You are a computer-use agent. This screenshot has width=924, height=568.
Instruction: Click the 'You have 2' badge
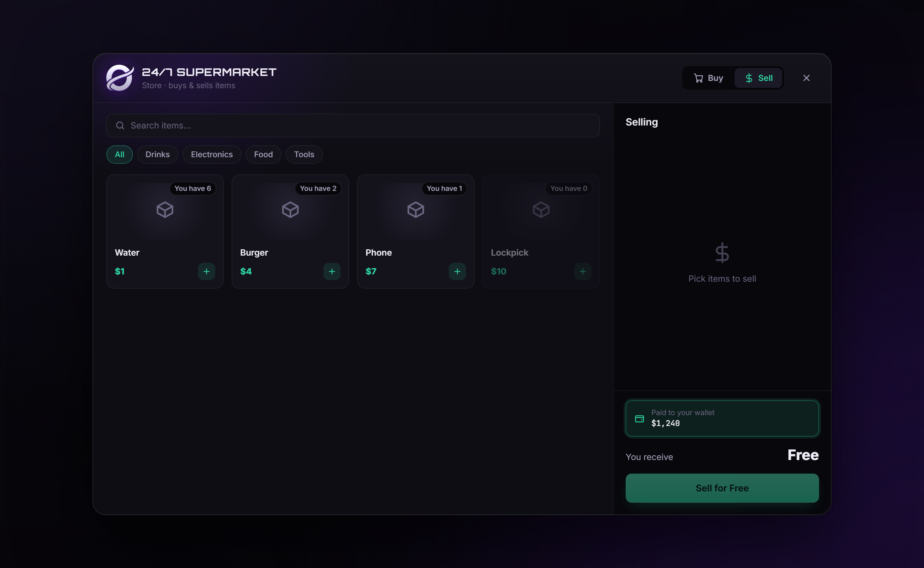pos(318,188)
